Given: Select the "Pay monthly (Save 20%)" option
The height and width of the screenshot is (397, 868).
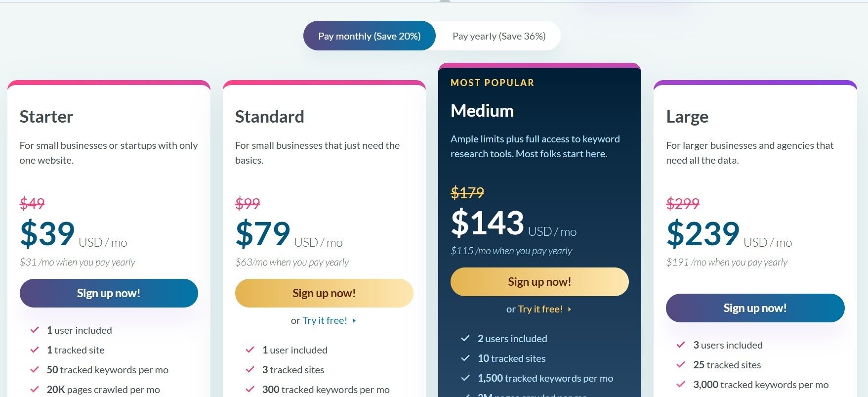Looking at the screenshot, I should 370,36.
